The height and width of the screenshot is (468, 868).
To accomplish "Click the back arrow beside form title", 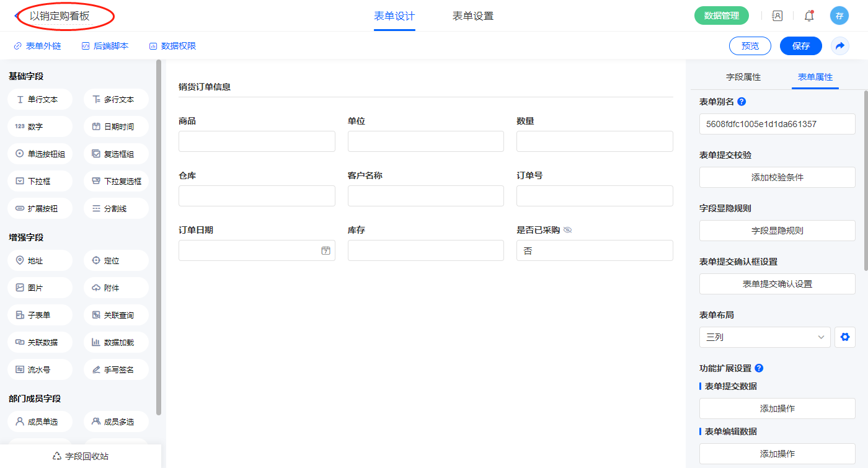I will click(x=17, y=16).
